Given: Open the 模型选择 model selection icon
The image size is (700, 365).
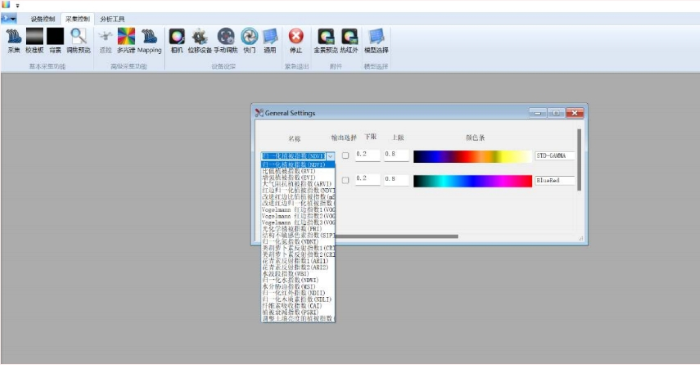Looking at the screenshot, I should coord(376,40).
